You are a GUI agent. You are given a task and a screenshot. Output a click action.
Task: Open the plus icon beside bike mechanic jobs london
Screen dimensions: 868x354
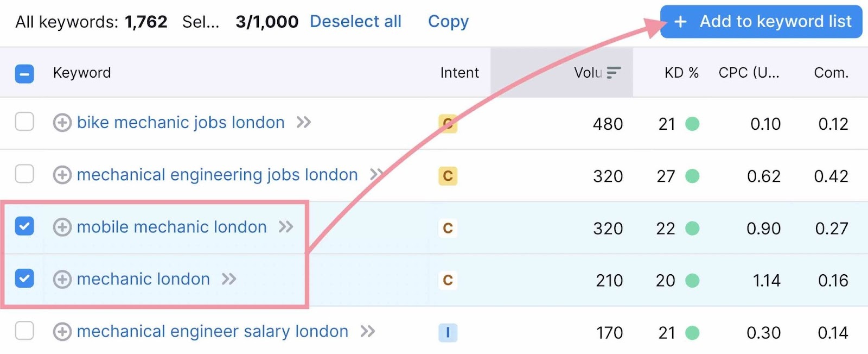pos(62,123)
